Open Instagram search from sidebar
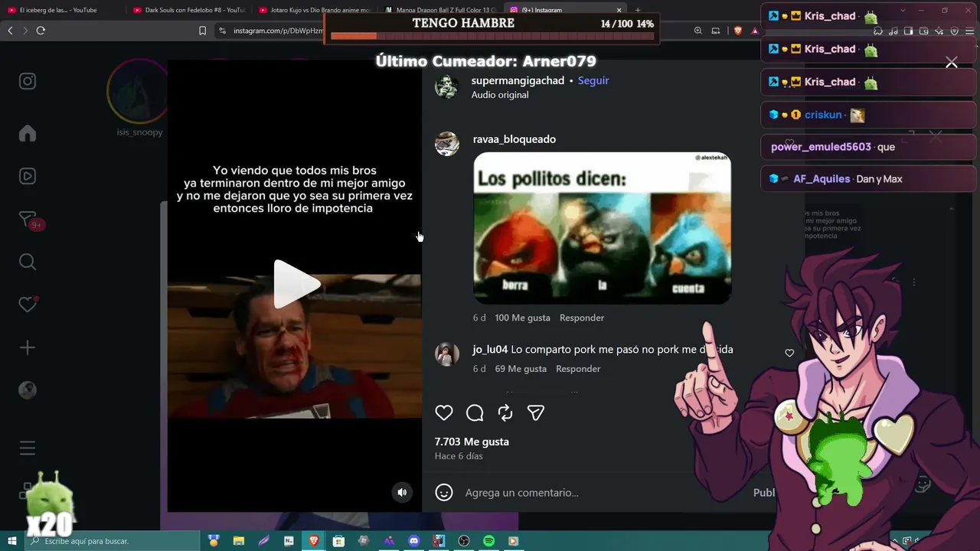This screenshot has width=980, height=551. coord(28,262)
